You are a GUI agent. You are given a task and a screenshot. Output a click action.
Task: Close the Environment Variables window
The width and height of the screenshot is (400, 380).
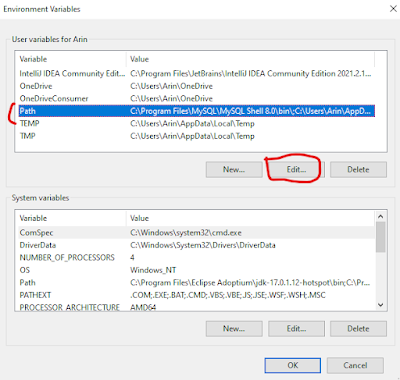pyautogui.click(x=393, y=9)
